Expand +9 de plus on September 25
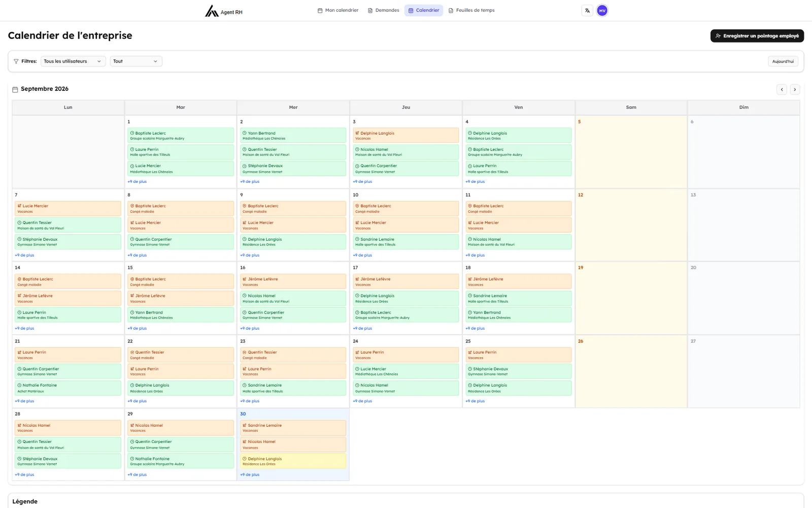Viewport: 812px width, 508px height. pyautogui.click(x=475, y=401)
